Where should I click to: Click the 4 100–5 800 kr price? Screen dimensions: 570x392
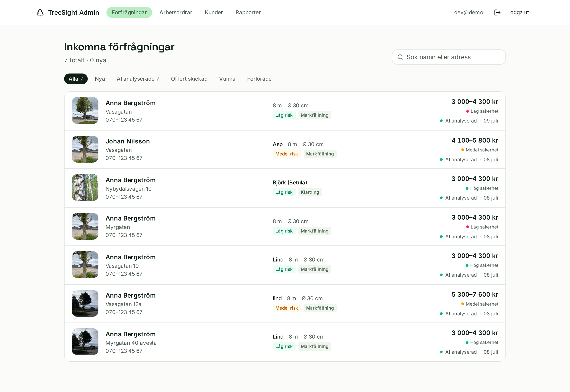pos(474,141)
